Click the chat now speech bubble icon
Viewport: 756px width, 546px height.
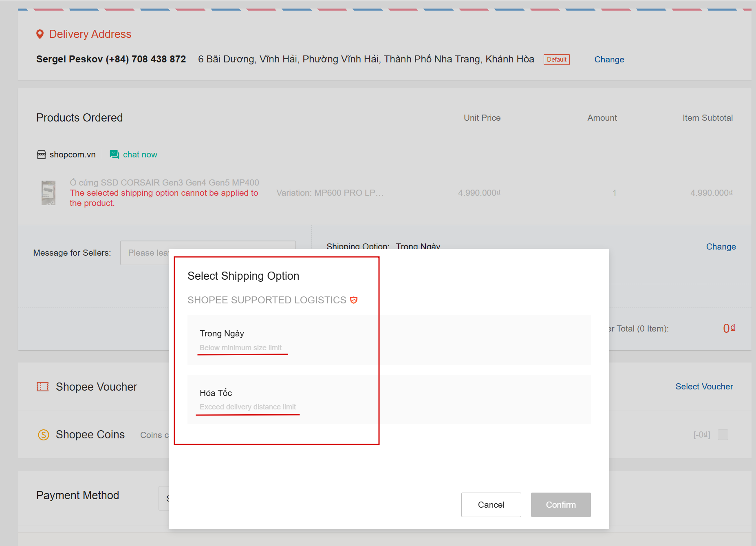115,155
